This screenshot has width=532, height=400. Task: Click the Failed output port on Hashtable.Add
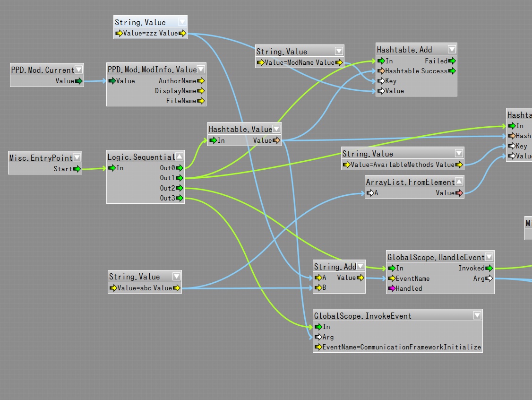point(452,61)
